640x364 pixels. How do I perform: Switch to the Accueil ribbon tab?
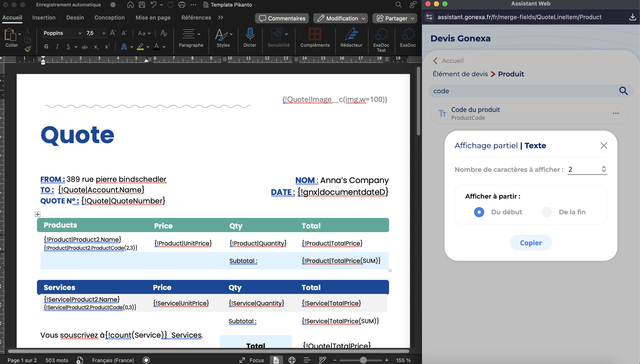click(x=12, y=17)
